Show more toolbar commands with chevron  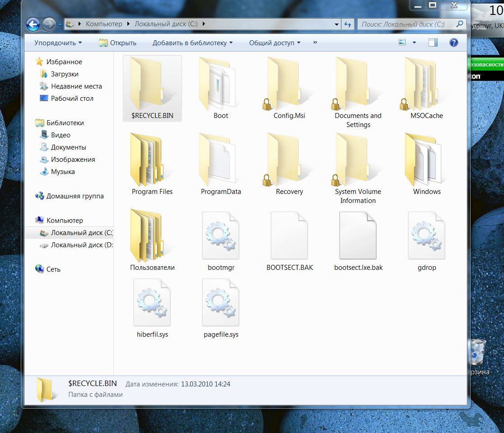[x=315, y=42]
